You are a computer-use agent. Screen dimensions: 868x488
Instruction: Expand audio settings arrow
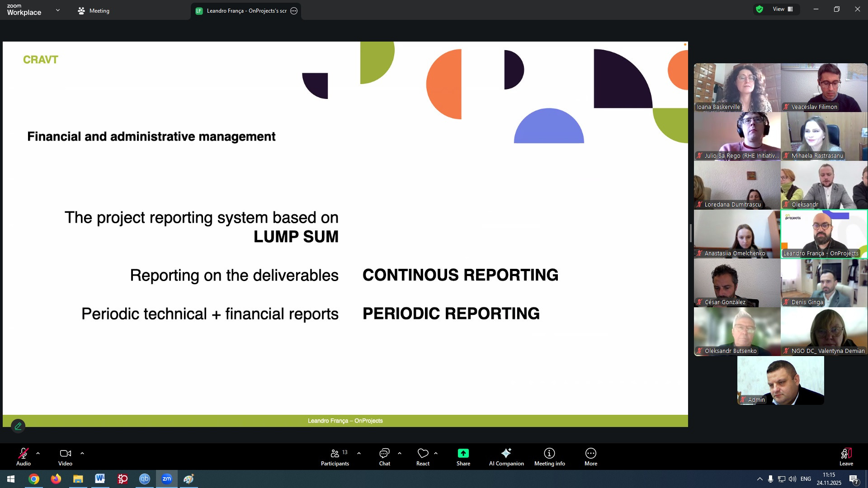[38, 453]
